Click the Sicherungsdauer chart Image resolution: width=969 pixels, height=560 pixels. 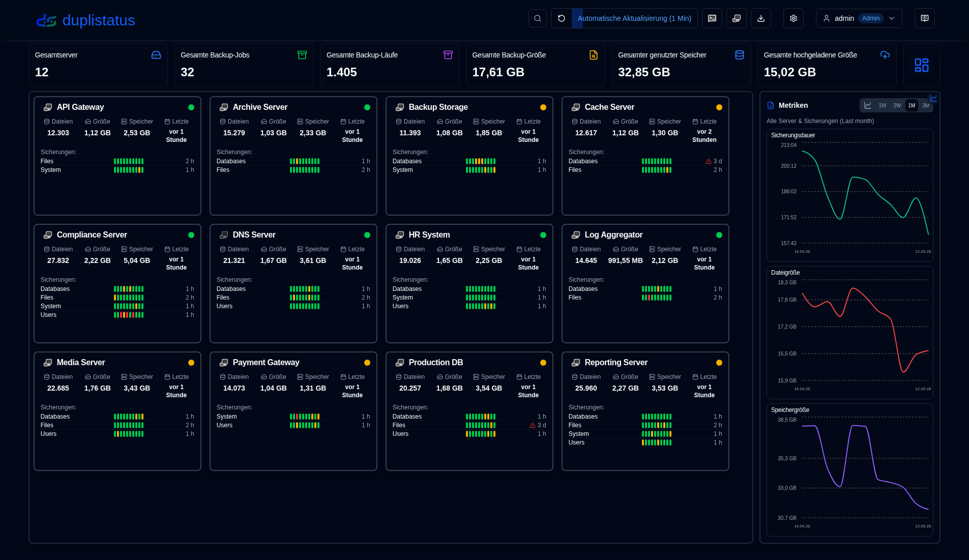pos(850,195)
